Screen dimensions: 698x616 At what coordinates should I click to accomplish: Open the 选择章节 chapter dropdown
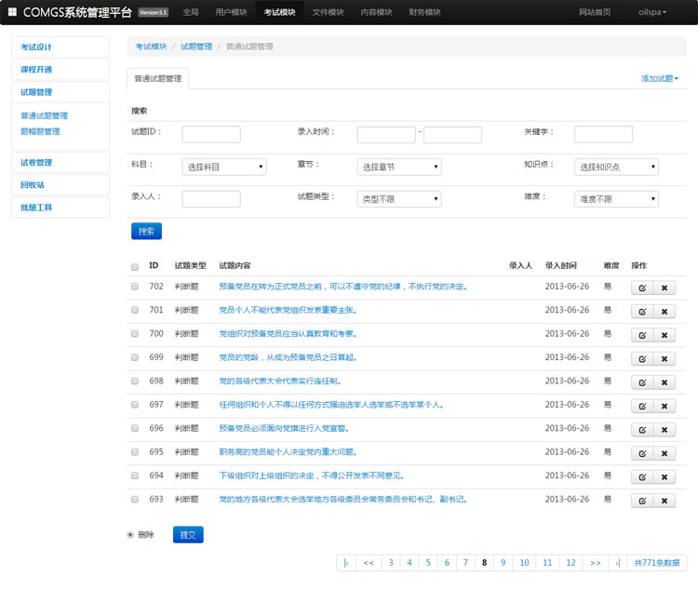399,167
